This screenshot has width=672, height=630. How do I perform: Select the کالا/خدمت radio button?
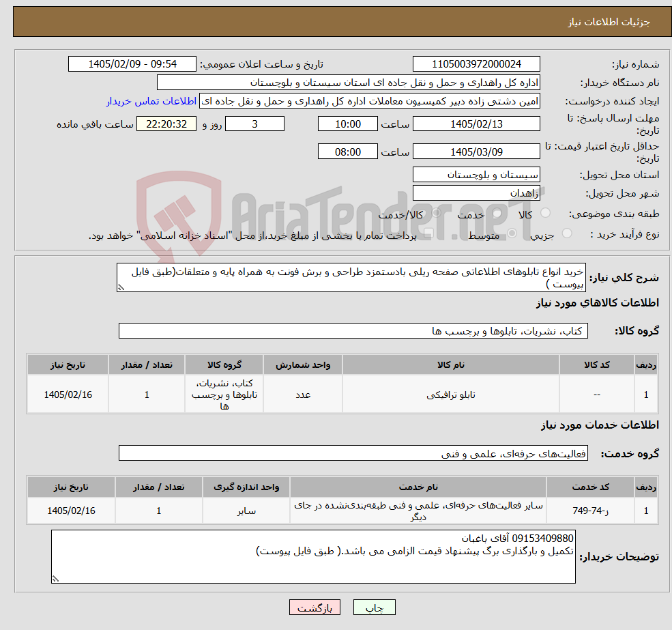click(x=436, y=213)
